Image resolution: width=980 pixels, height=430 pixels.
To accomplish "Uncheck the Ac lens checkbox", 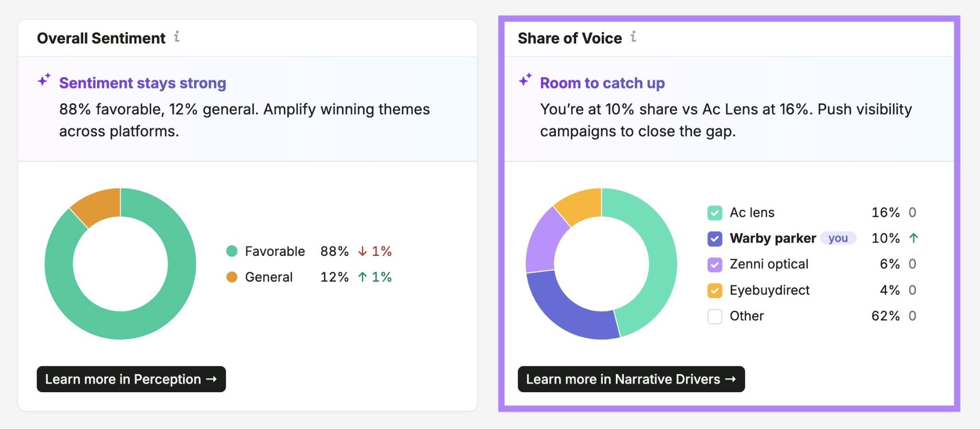I will (714, 212).
